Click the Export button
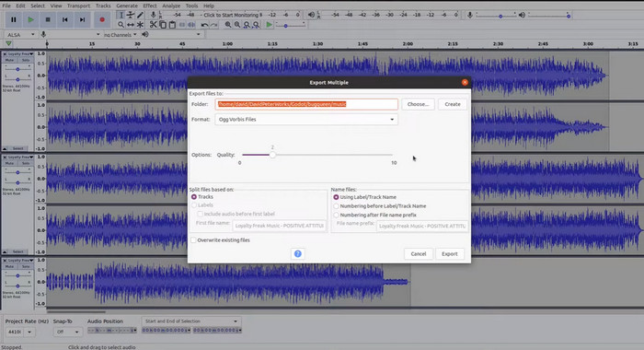 (x=449, y=254)
